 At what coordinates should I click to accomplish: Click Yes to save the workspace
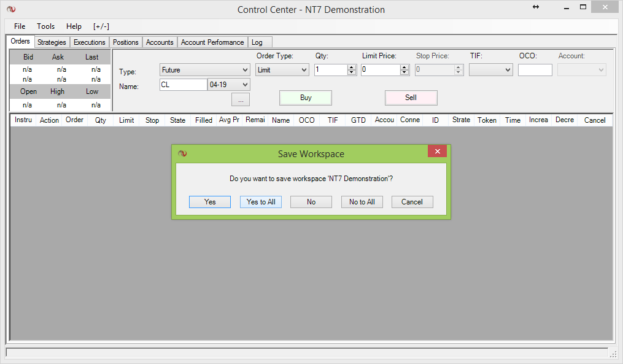click(x=210, y=202)
